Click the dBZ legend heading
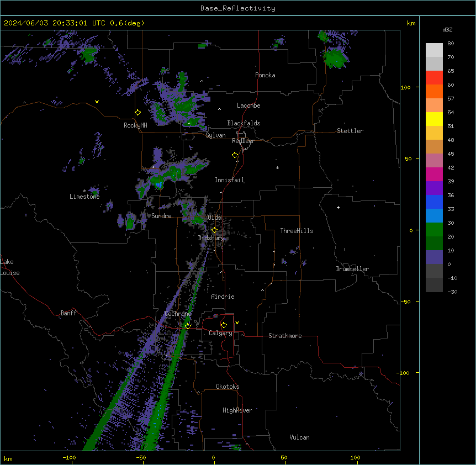 [x=447, y=29]
